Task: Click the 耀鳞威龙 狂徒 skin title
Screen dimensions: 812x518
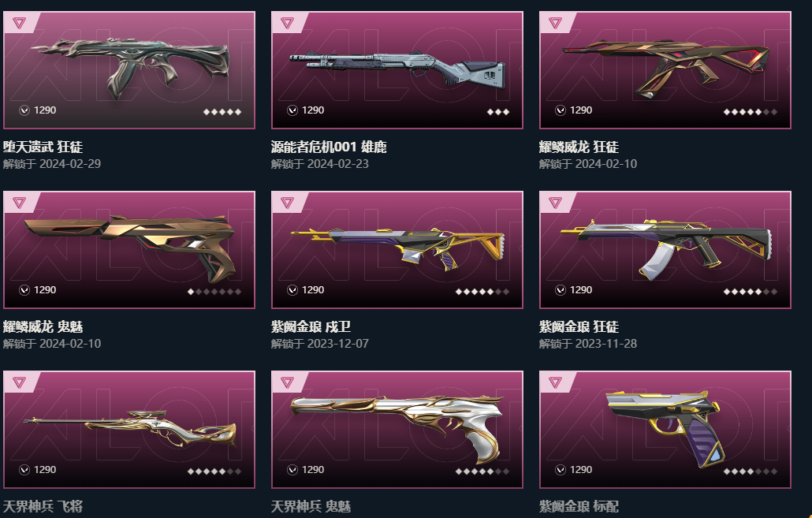Action: (x=579, y=147)
